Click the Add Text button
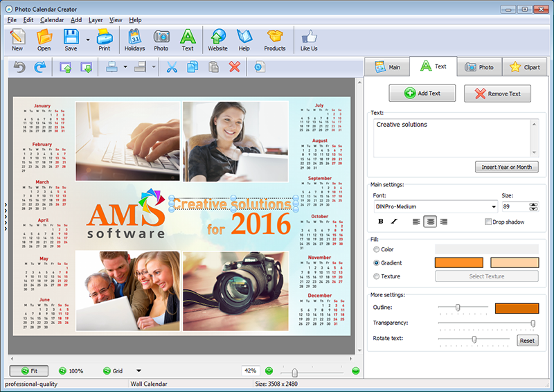 click(422, 93)
